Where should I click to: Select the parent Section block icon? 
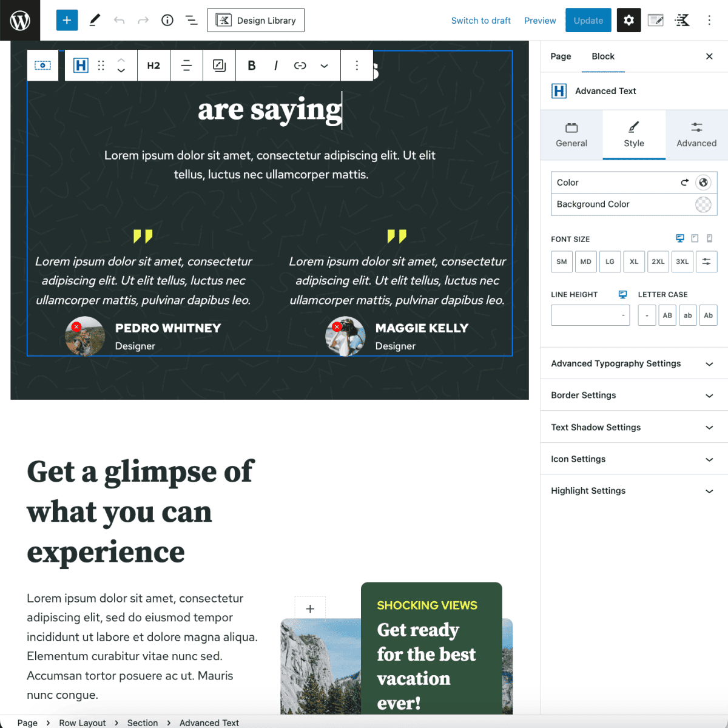42,65
